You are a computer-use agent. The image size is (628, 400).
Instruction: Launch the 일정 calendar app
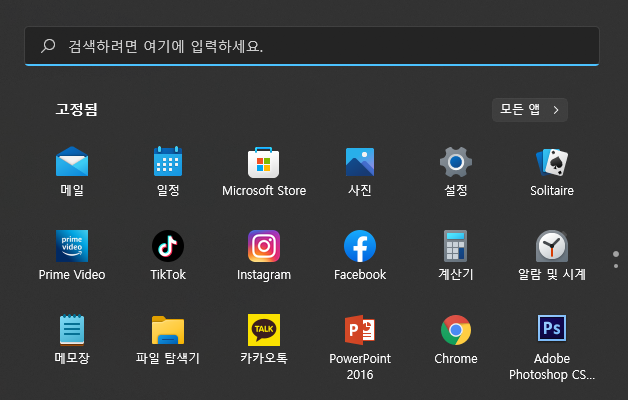click(x=168, y=171)
